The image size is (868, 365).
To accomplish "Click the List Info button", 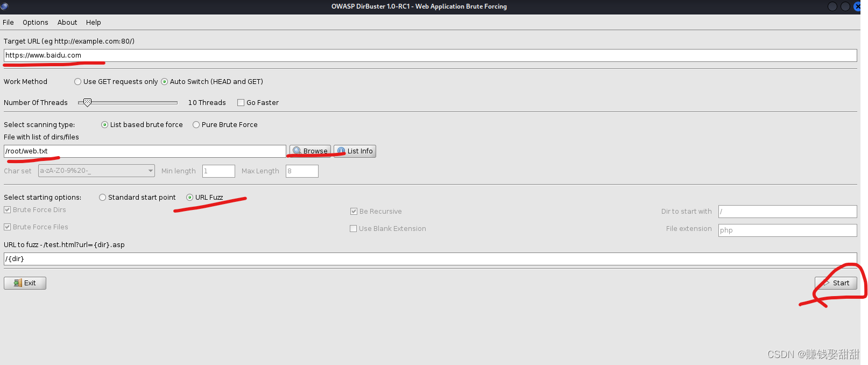I will point(355,151).
